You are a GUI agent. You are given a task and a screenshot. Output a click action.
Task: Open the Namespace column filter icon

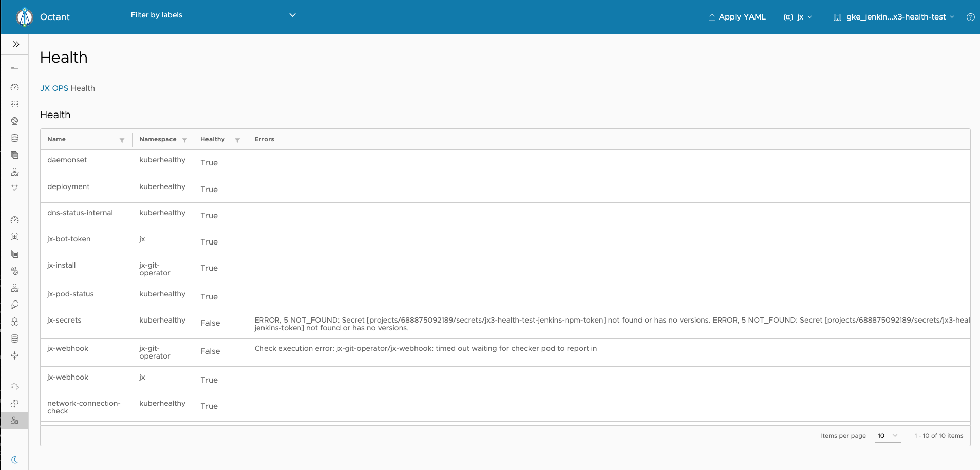pyautogui.click(x=184, y=140)
